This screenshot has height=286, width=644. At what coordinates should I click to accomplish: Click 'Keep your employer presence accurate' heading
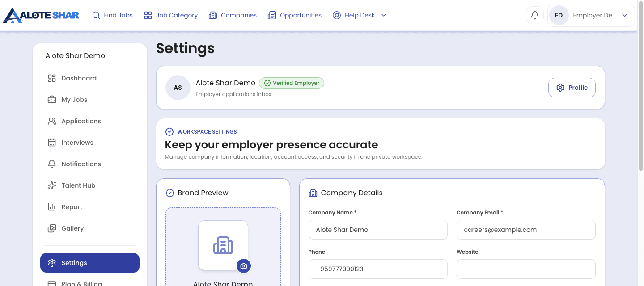(271, 145)
